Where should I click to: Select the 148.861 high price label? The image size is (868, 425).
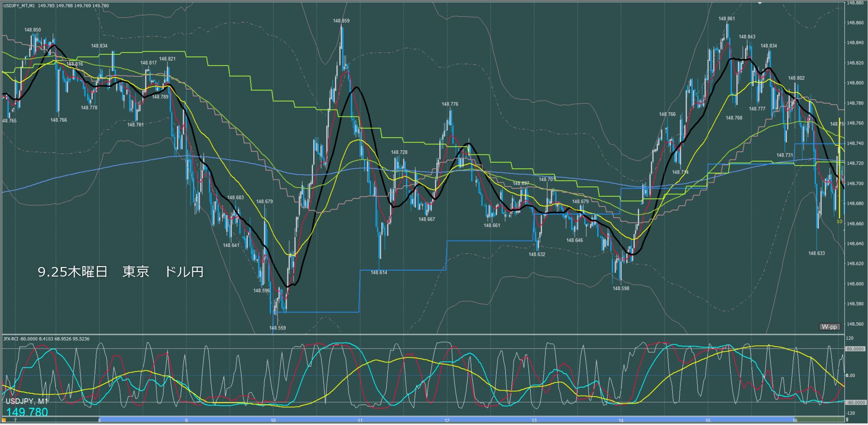click(726, 19)
